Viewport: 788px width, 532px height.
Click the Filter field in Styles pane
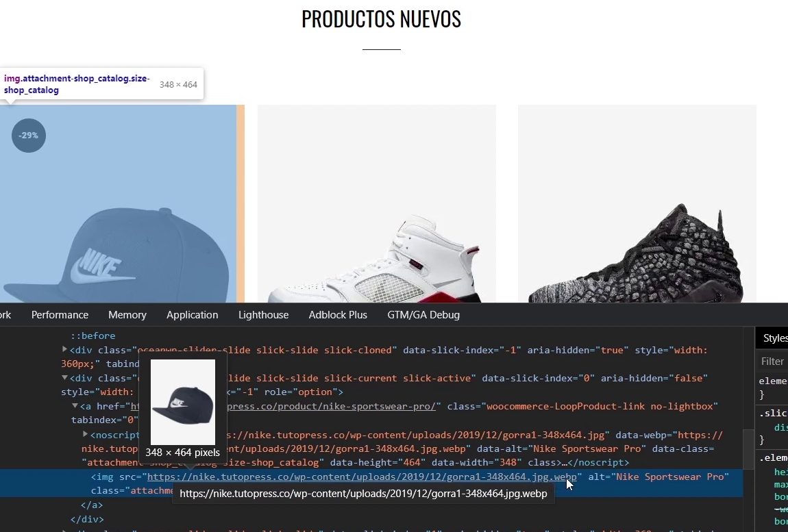pyautogui.click(x=772, y=362)
